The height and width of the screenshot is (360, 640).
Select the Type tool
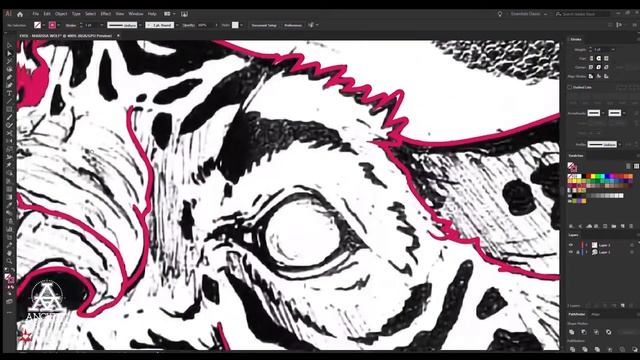9,93
